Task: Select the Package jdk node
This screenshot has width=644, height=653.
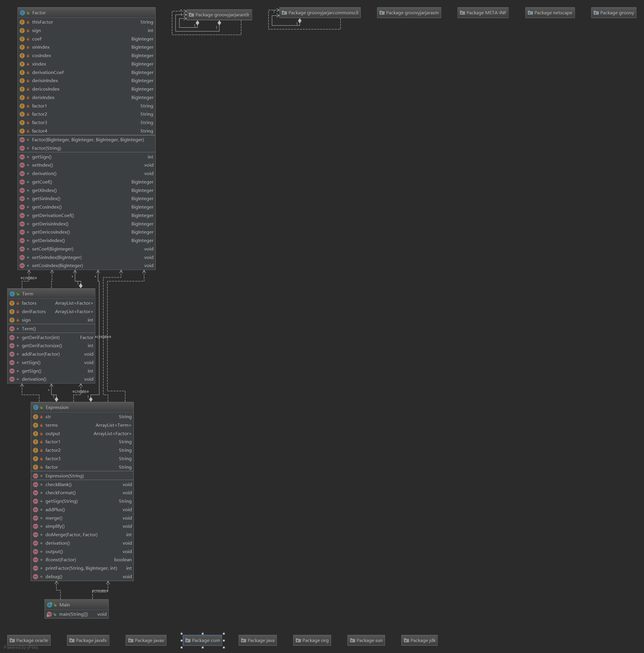Action: click(x=419, y=640)
